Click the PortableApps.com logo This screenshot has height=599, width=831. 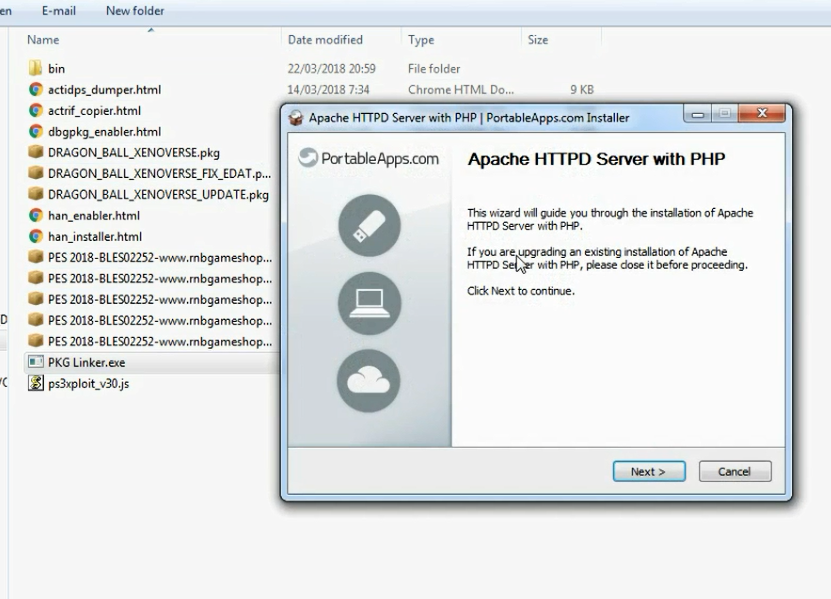(x=368, y=158)
